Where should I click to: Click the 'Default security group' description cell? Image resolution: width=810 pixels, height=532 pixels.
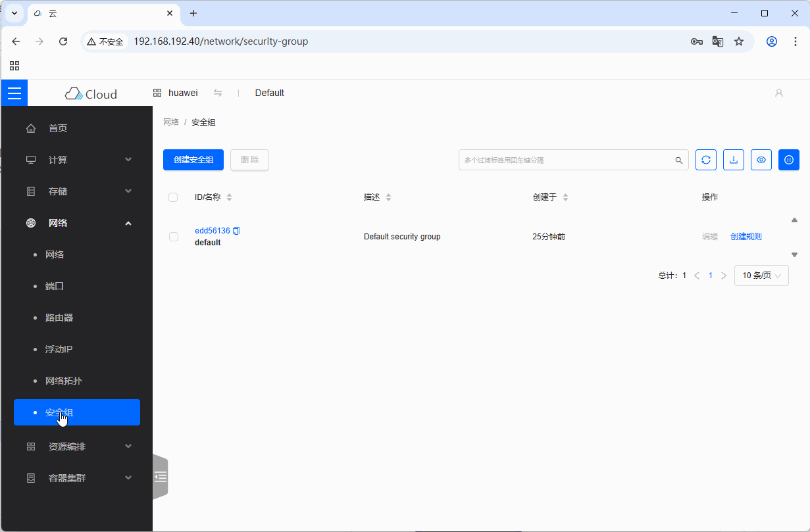pos(402,237)
